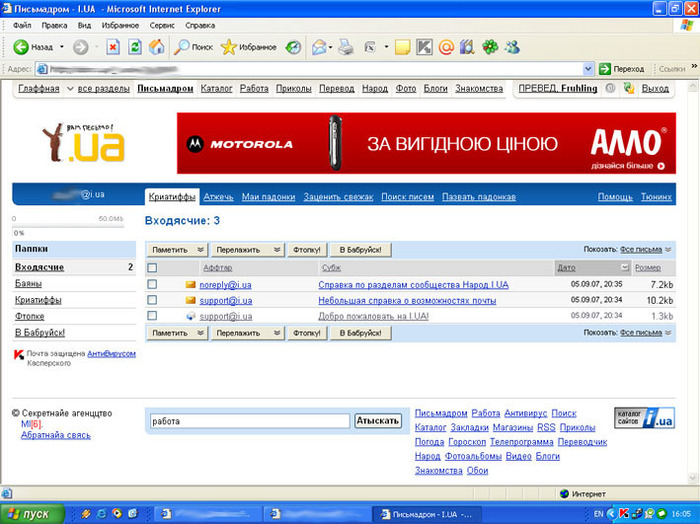Click the Атыскать search button

pyautogui.click(x=378, y=420)
